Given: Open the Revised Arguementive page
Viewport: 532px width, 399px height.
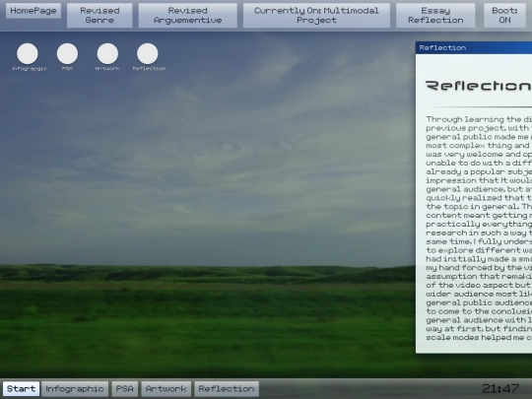Looking at the screenshot, I should pyautogui.click(x=187, y=15).
